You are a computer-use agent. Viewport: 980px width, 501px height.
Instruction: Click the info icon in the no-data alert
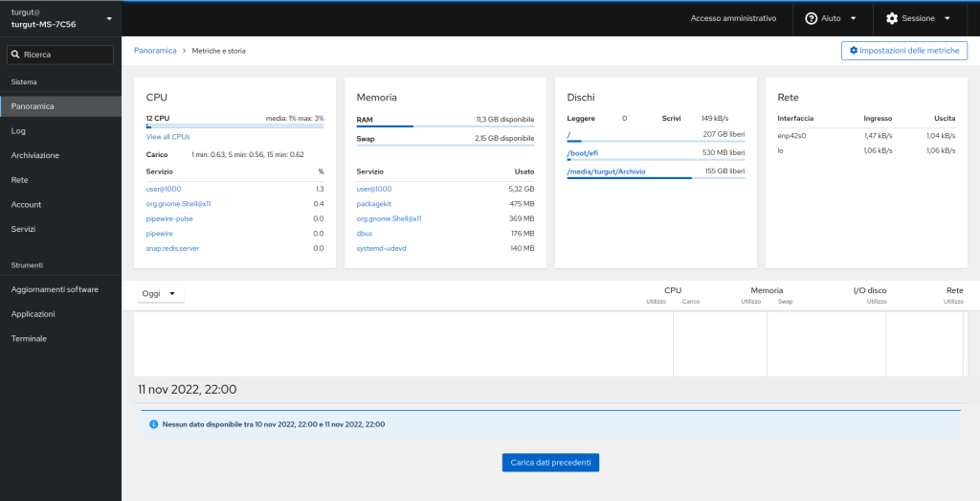[154, 423]
